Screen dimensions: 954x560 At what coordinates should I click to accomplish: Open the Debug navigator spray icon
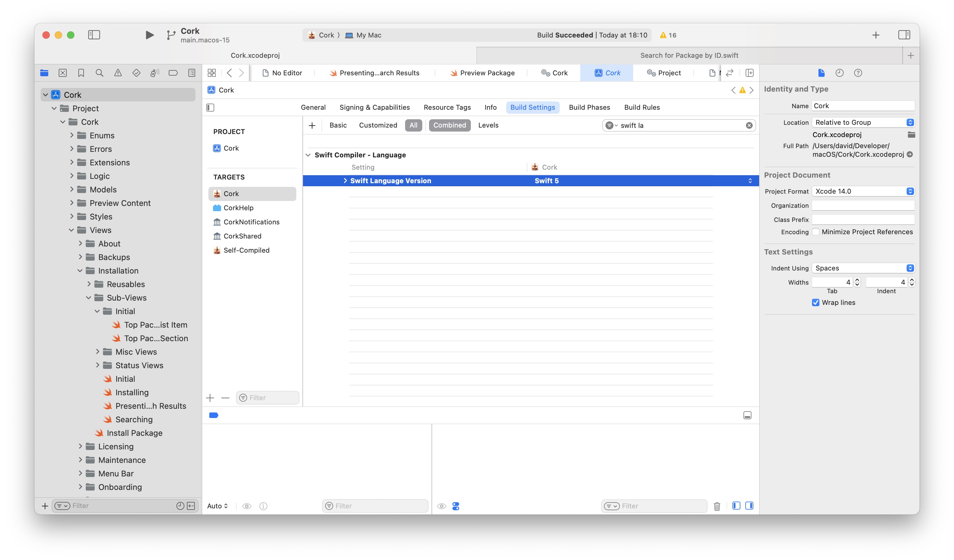(x=155, y=73)
